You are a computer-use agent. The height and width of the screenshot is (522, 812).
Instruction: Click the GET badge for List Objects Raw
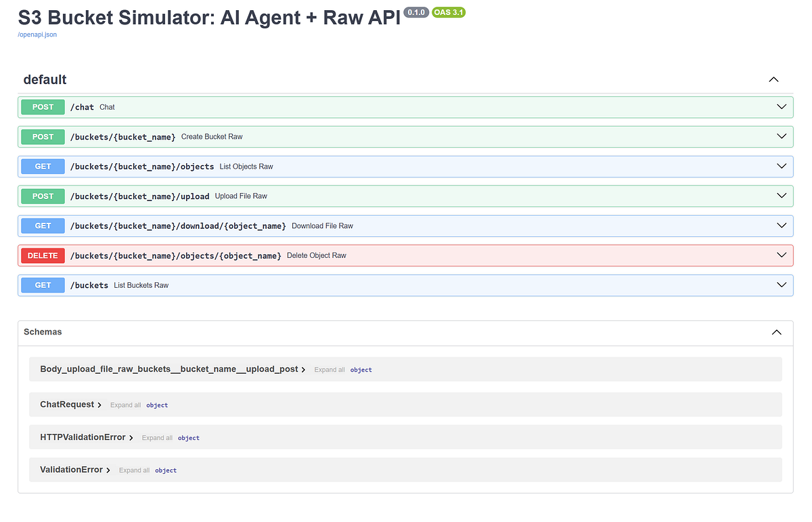(42, 166)
